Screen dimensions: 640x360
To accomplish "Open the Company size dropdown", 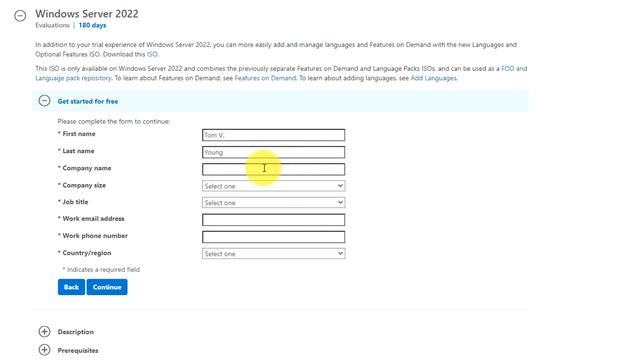I will point(273,186).
